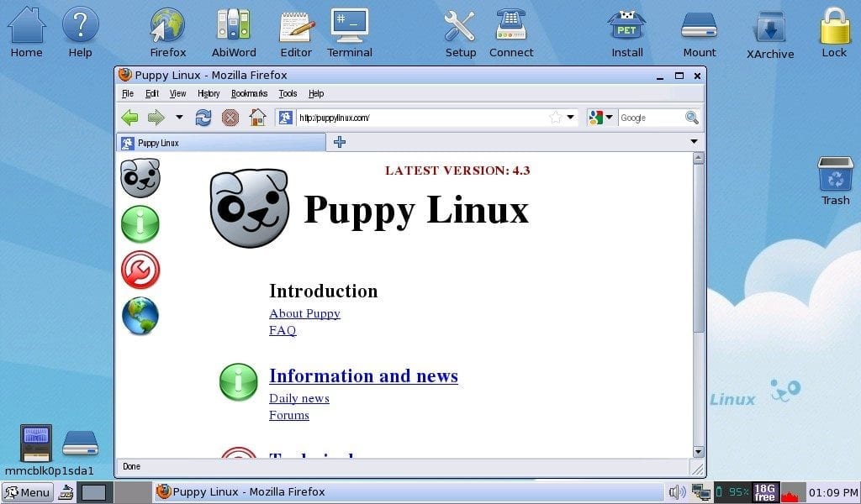
Task: Open the Firefox Help menu
Action: click(316, 94)
